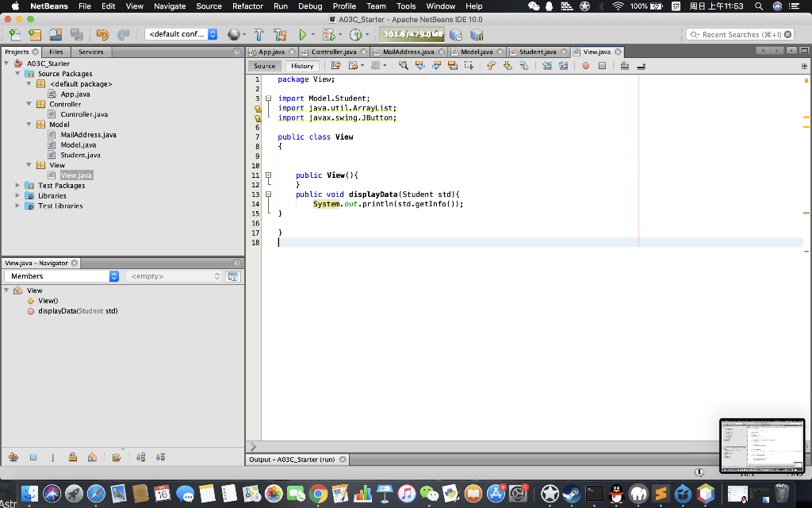The width and height of the screenshot is (812, 508).
Task: Click the Undo arrow in main toolbar
Action: click(101, 34)
